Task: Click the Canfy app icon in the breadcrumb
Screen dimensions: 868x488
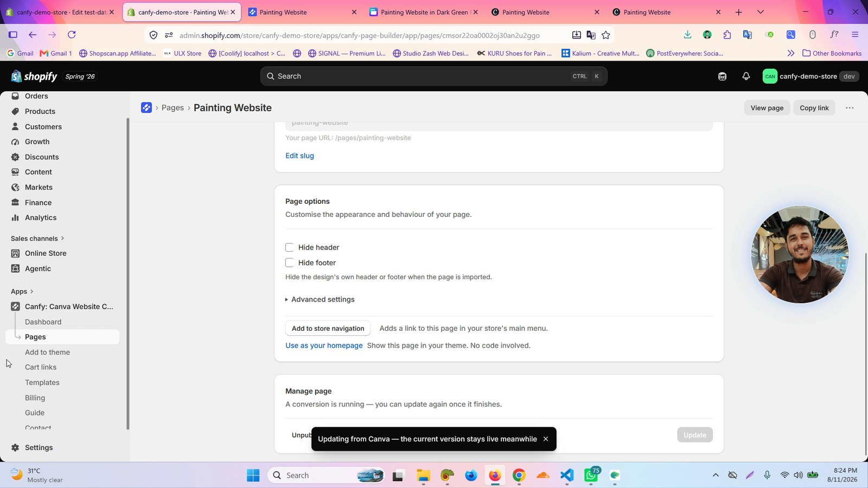Action: pos(146,108)
